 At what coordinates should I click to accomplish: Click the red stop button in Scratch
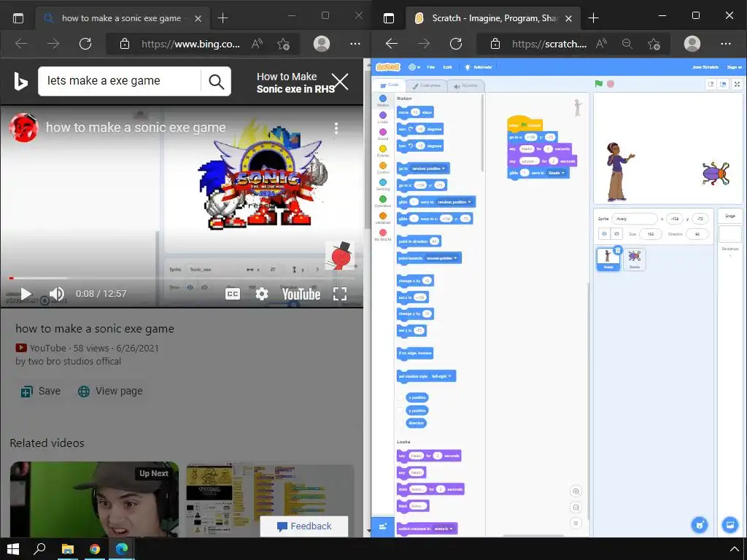pos(611,84)
